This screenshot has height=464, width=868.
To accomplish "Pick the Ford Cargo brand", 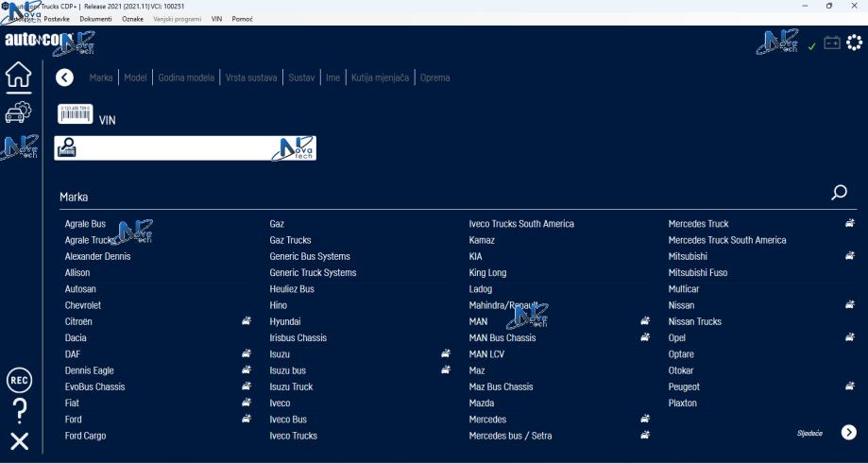I will (x=85, y=436).
